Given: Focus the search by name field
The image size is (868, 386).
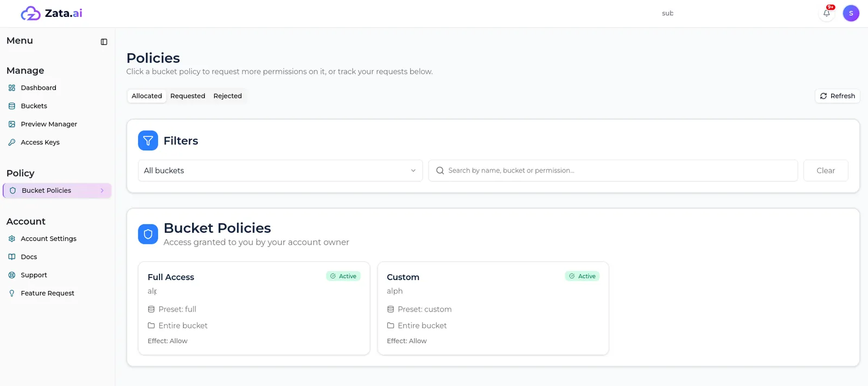Looking at the screenshot, I should click(x=613, y=170).
